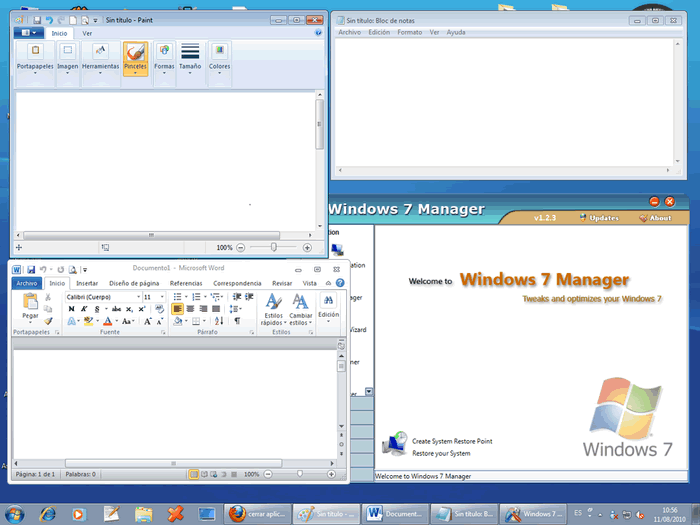Open the Archivo menu in Bloc de notas

(350, 32)
